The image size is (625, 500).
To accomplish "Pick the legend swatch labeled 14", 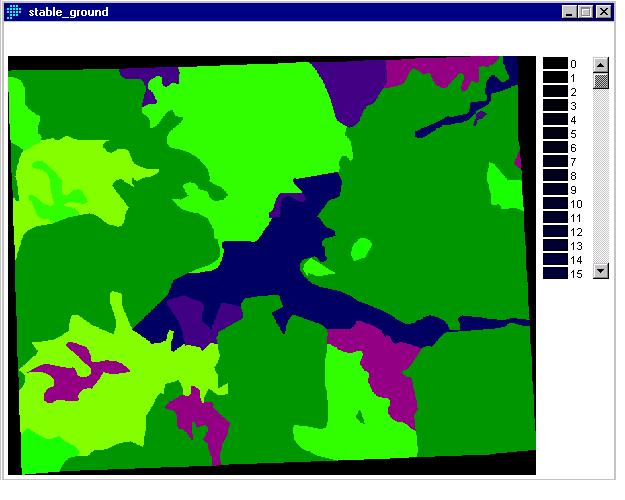I will point(555,259).
